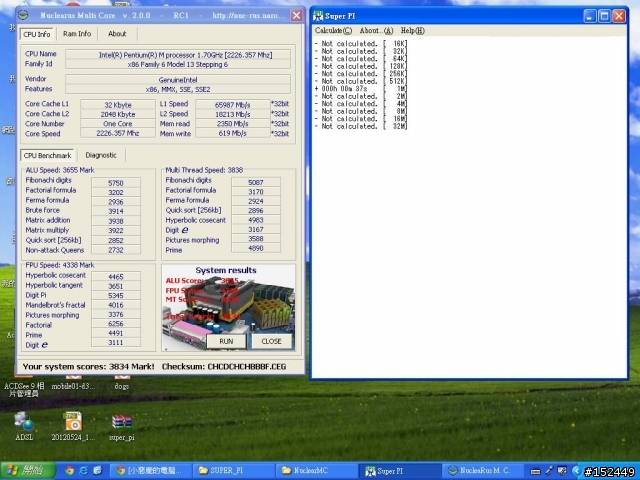The image size is (640, 480).
Task: Click the Core Cache L2 '2048 Kbyte' value
Action: point(118,114)
